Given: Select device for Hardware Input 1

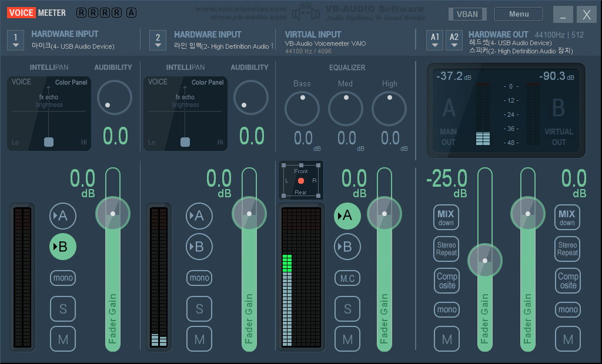Looking at the screenshot, I should click(x=15, y=41).
